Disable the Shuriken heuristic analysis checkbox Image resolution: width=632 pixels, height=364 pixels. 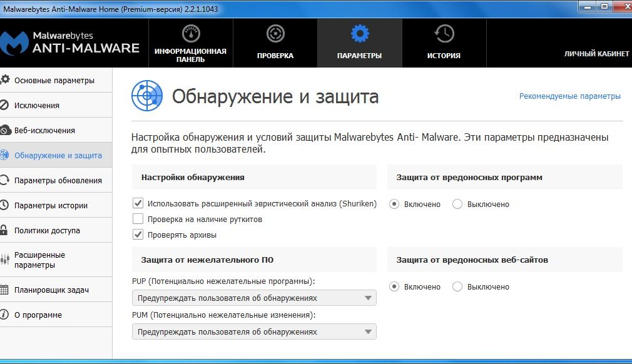pyautogui.click(x=138, y=203)
